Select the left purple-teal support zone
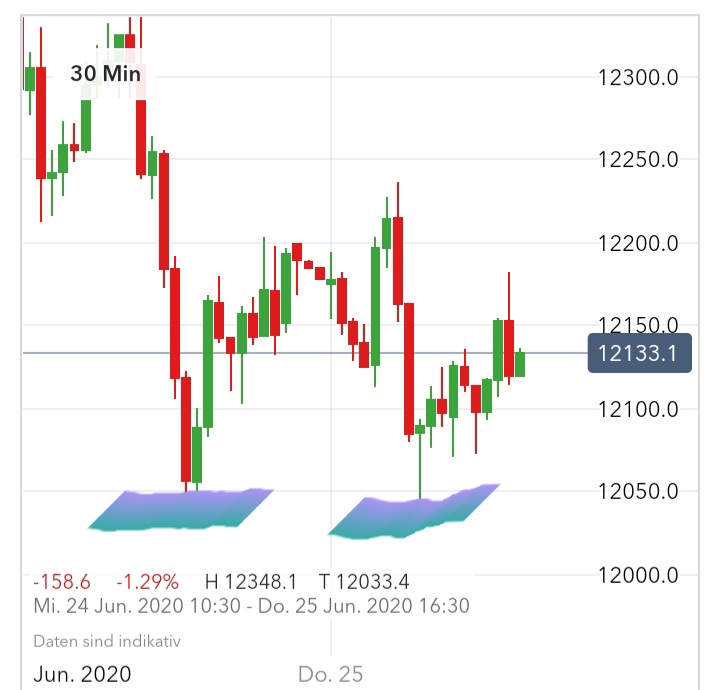The image size is (720, 690). click(180, 508)
